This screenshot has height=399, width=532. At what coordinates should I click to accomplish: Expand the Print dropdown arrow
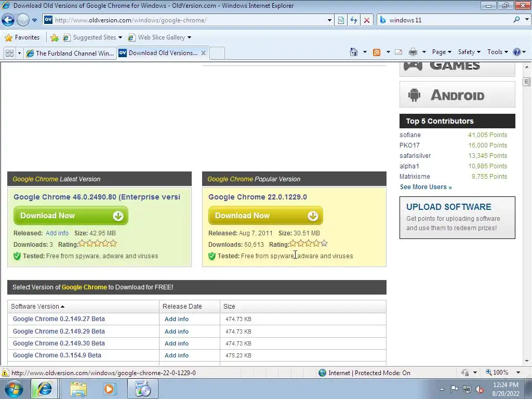(424, 52)
